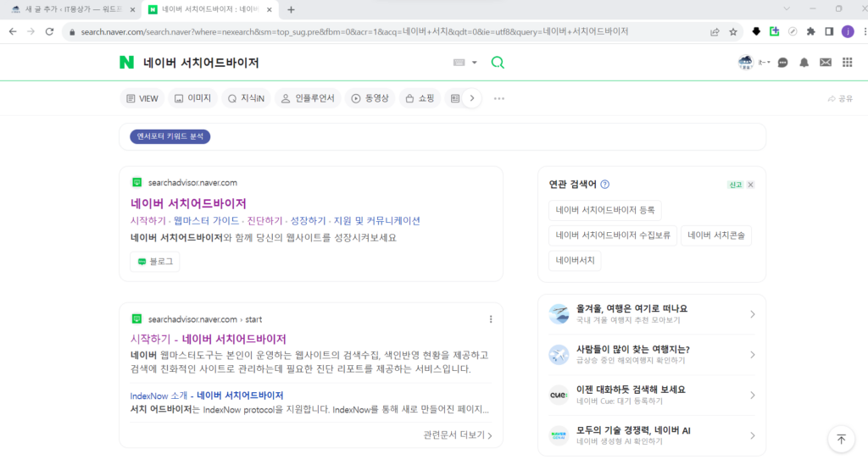Open the 지원 및 커뮤니케이션 sublink

[x=377, y=220]
